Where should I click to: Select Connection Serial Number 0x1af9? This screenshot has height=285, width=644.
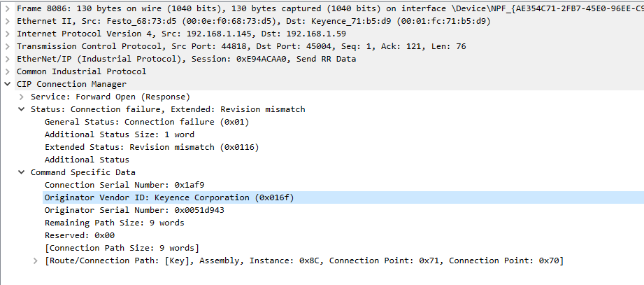point(124,185)
